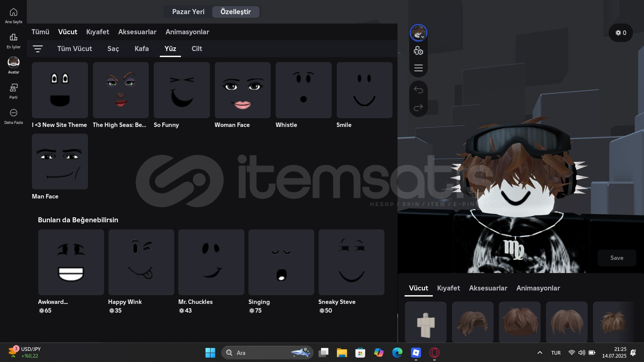Open the Mr. Chuckles face item
This screenshot has width=644, height=362.
pos(211,262)
